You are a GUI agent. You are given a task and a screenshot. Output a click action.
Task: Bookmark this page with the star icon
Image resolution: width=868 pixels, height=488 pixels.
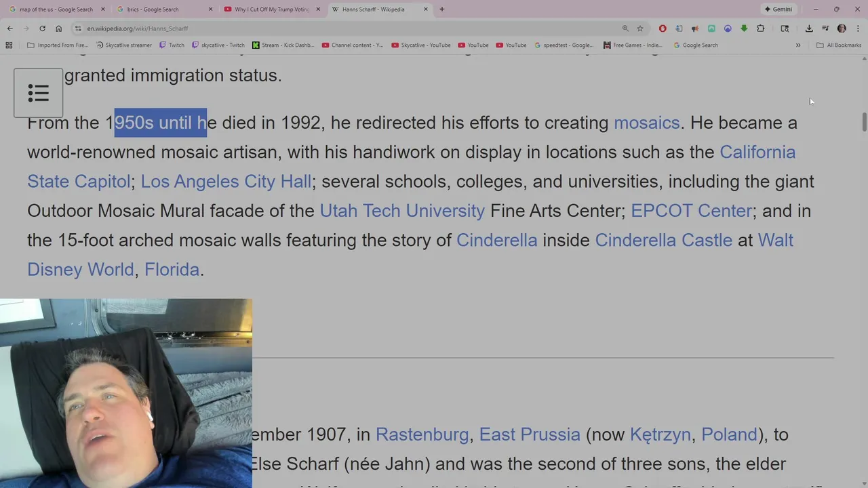640,28
